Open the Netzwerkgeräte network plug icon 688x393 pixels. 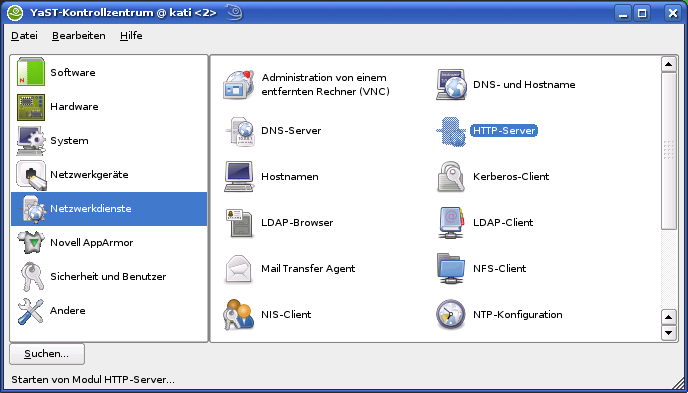[31, 175]
